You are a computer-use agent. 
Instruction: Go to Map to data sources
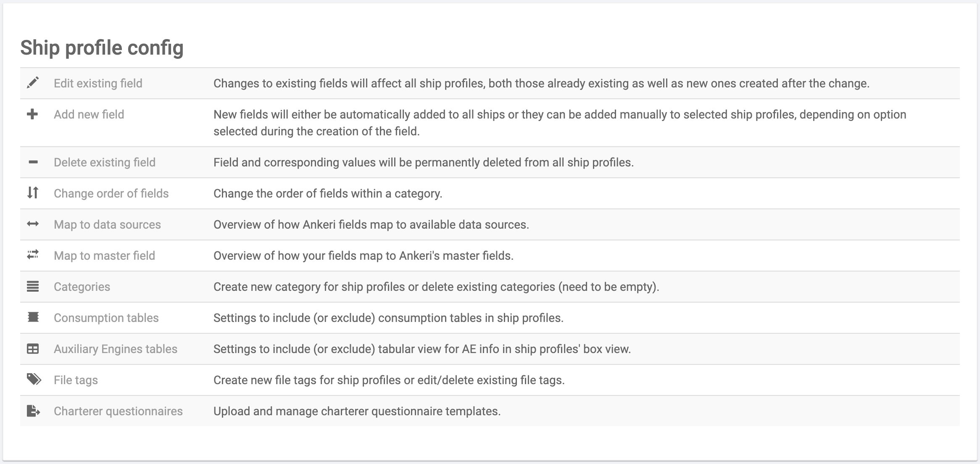pyautogui.click(x=107, y=224)
